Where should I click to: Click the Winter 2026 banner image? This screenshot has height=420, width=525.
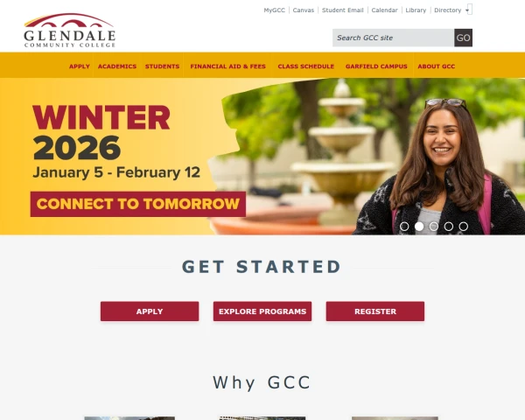pos(262,157)
